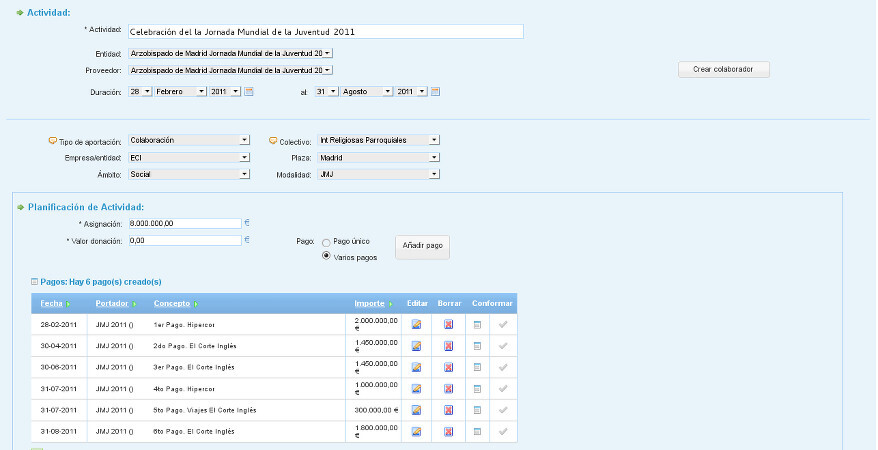The image size is (878, 450).
Task: Open document icon for 5to Pago row
Action: 477,410
